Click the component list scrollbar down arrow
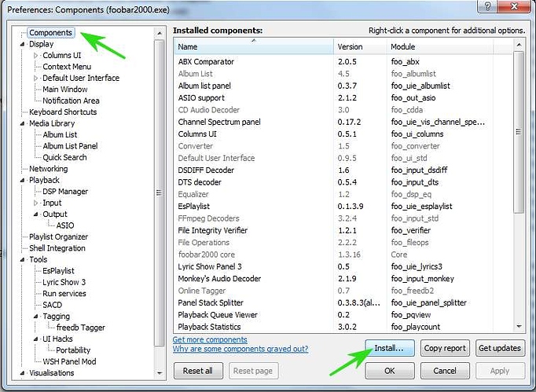536x392 pixels. (519, 327)
